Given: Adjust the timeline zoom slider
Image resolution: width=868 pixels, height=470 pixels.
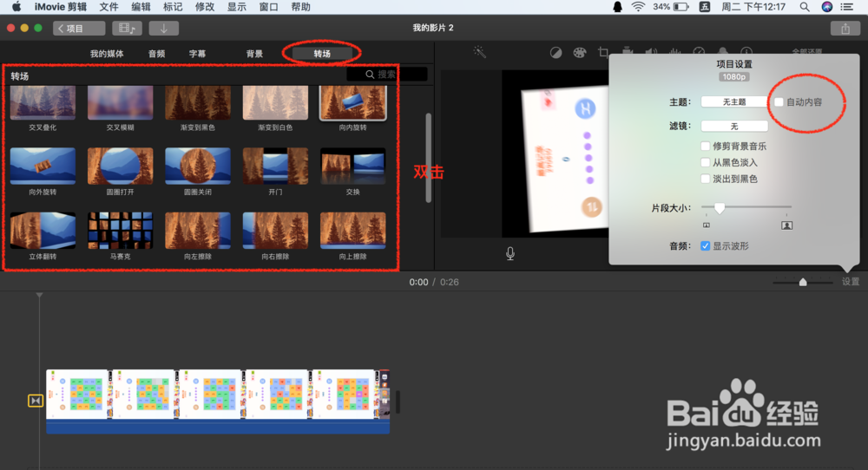Looking at the screenshot, I should 803,282.
